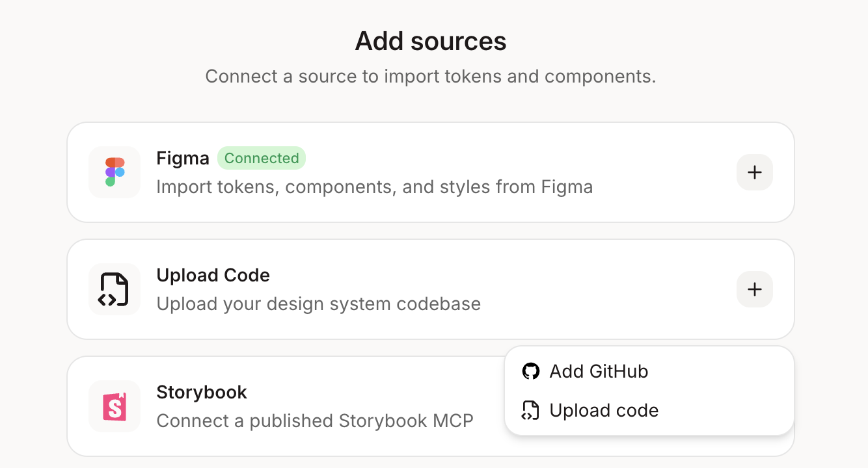Open plus menu on Upload Code row

pos(755,289)
